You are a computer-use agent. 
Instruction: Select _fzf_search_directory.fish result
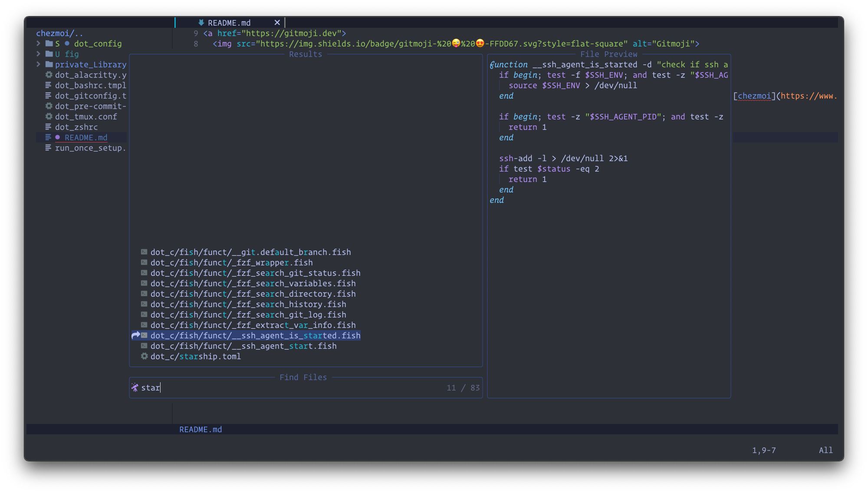click(x=253, y=294)
